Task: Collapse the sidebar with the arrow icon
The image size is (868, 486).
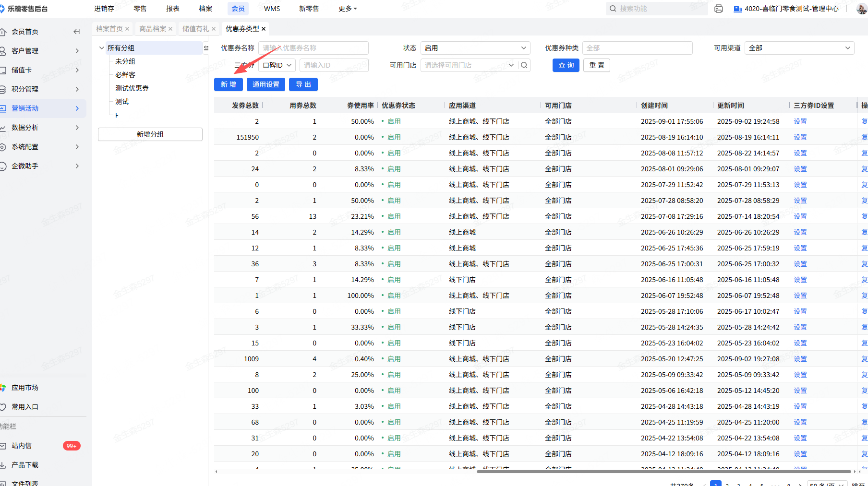Action: pyautogui.click(x=76, y=32)
